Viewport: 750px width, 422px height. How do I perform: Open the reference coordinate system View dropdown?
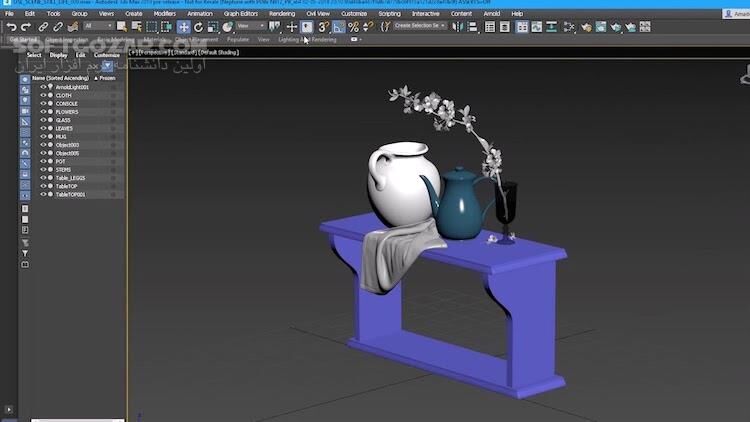251,26
